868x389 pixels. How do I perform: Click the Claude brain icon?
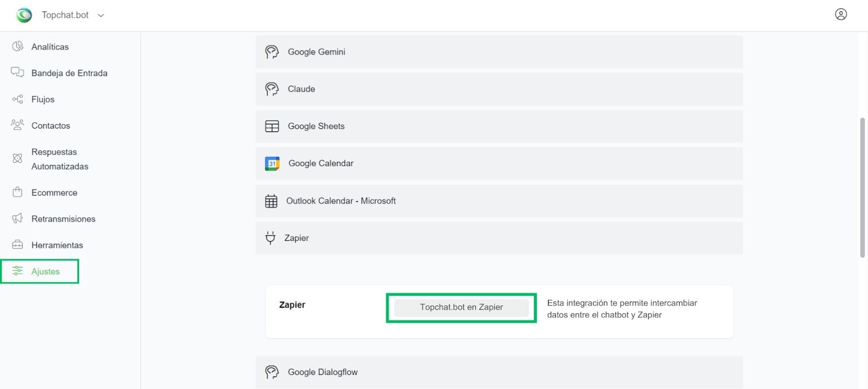(272, 89)
